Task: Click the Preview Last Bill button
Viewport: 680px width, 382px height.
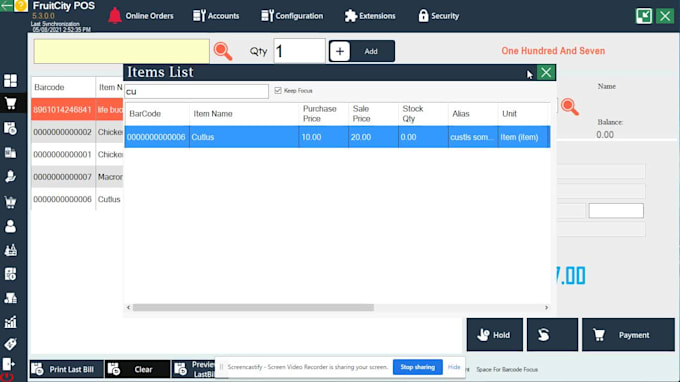Action: click(x=193, y=369)
